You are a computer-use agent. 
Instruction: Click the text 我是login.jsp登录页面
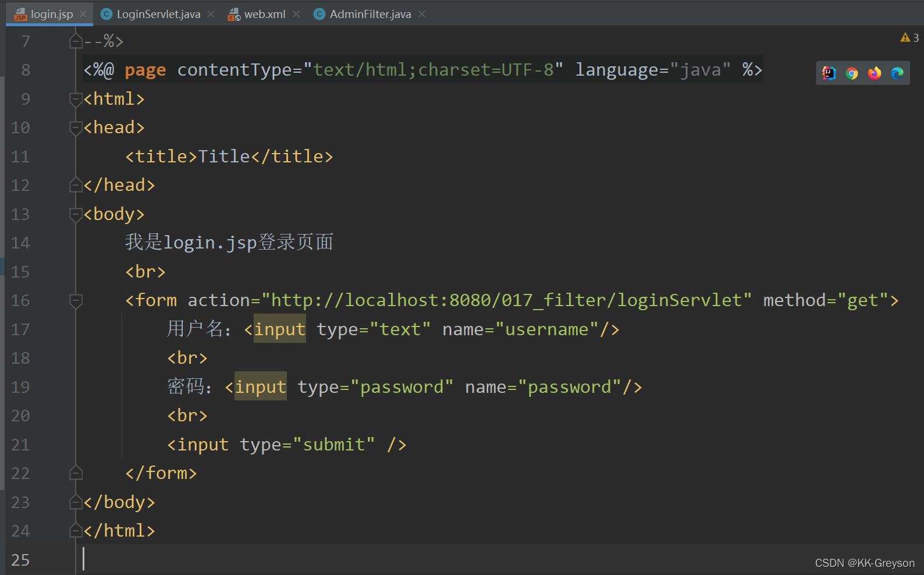[229, 243]
